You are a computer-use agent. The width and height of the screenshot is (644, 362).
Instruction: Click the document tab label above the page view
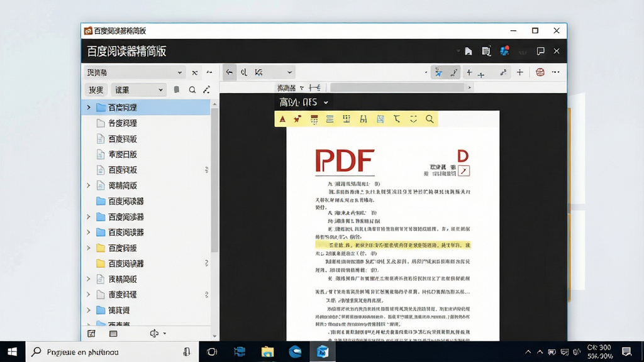(x=286, y=88)
